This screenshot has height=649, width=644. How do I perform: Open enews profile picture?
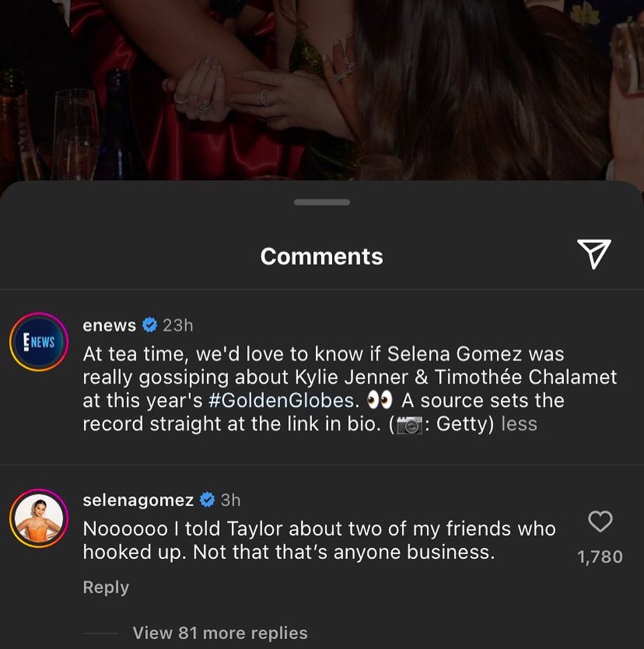[x=38, y=342]
